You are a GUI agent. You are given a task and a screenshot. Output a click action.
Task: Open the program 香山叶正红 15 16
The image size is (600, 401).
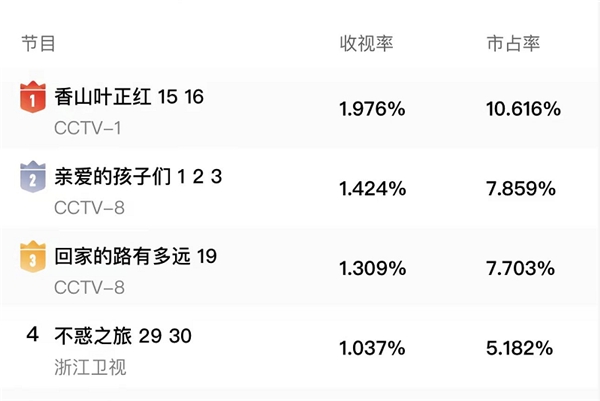(x=129, y=96)
